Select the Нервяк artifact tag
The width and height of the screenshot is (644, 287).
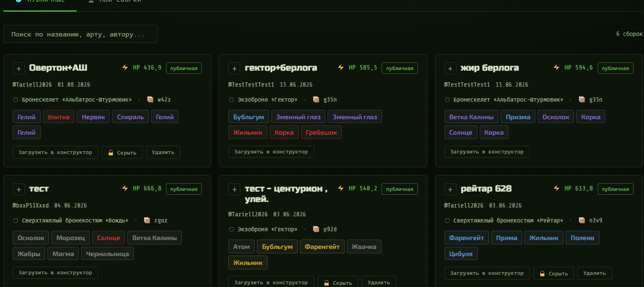click(x=93, y=117)
